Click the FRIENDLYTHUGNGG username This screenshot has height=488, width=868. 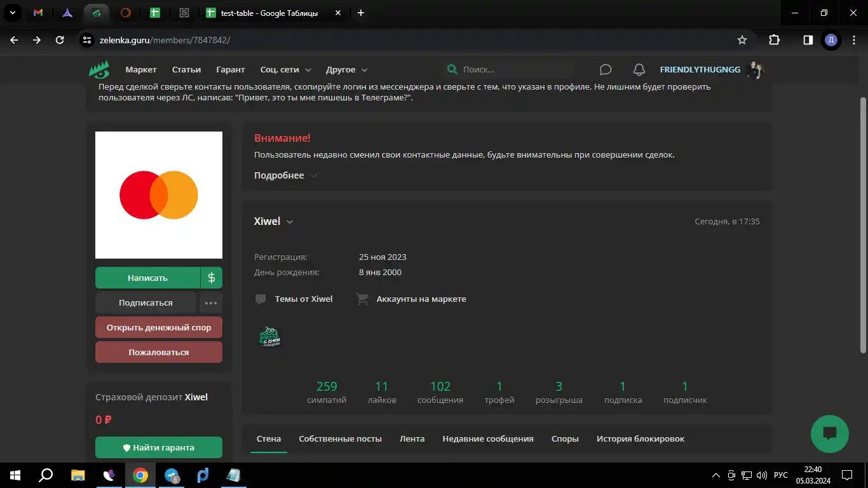click(x=700, y=70)
